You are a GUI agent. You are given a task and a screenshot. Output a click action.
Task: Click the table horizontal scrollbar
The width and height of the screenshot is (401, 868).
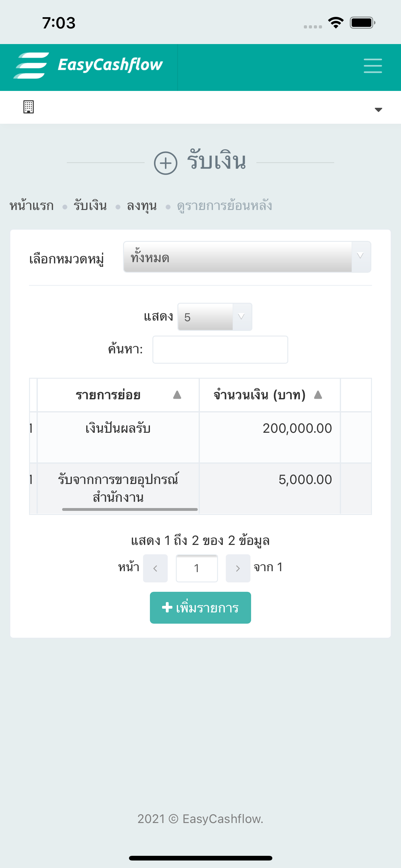tap(130, 510)
